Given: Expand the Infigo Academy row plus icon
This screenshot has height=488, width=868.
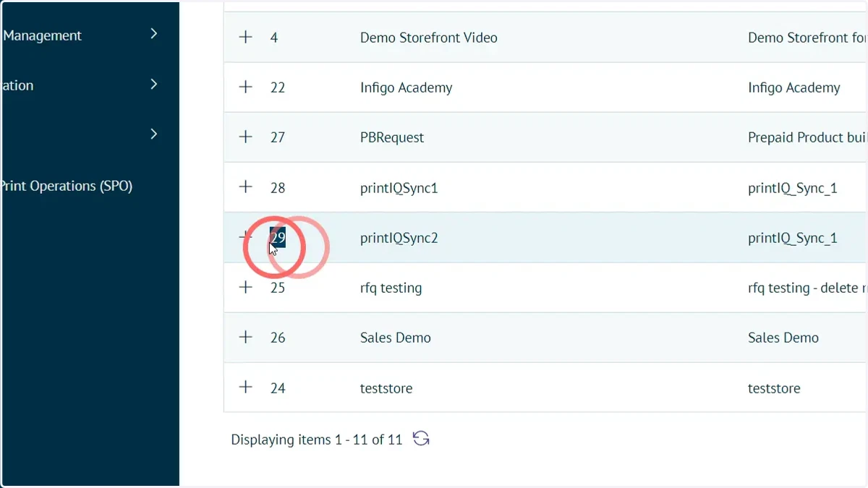Looking at the screenshot, I should click(x=246, y=87).
